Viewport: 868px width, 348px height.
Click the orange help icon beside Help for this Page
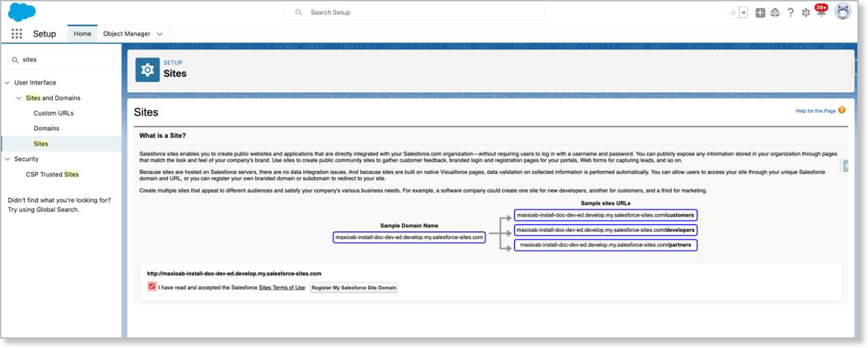842,110
